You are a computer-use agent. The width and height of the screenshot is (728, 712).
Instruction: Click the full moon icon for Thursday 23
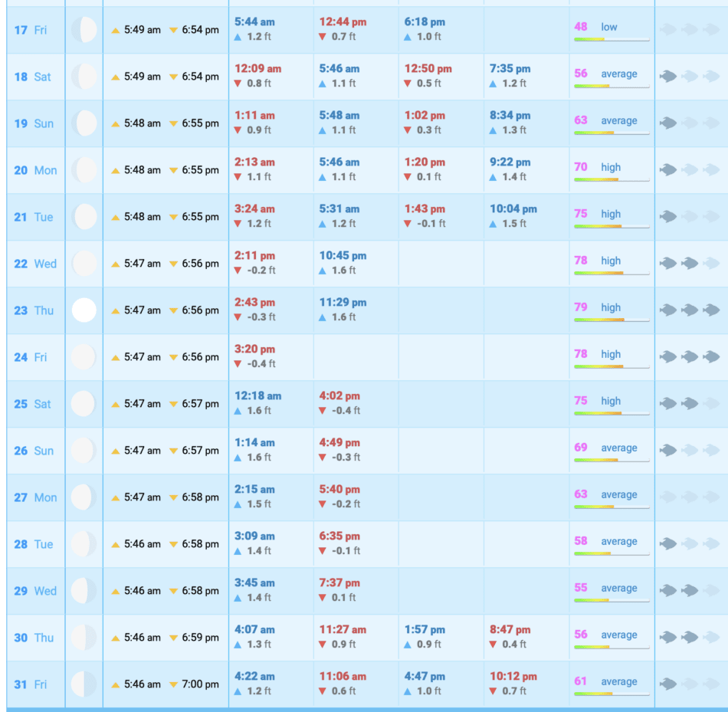click(84, 310)
